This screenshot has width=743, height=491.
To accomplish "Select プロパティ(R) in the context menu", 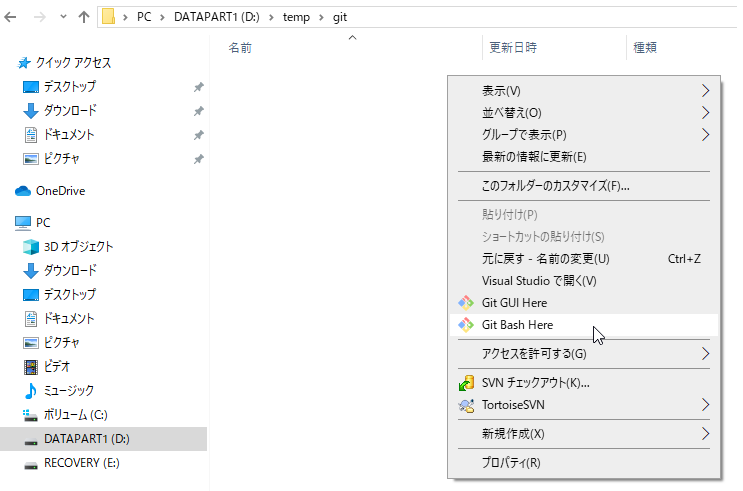I will point(511,462).
